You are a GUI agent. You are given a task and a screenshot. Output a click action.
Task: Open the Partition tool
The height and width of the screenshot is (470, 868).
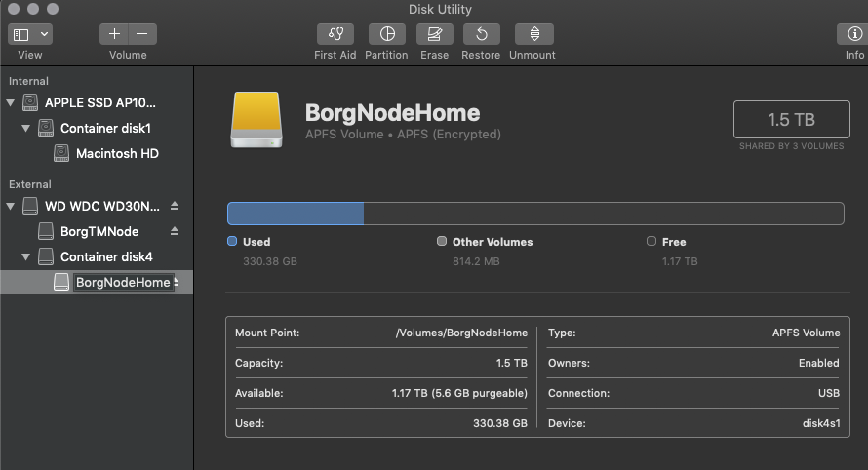tap(387, 34)
